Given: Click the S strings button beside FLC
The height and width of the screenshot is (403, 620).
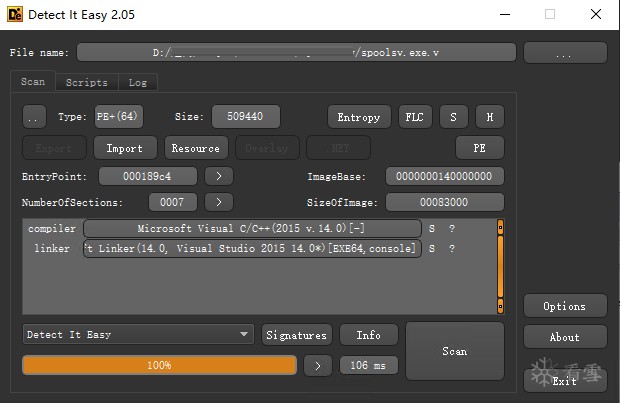Looking at the screenshot, I should tap(454, 117).
